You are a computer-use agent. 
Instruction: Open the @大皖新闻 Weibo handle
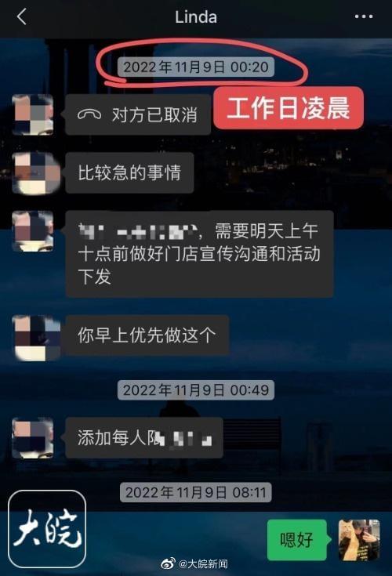tap(203, 563)
